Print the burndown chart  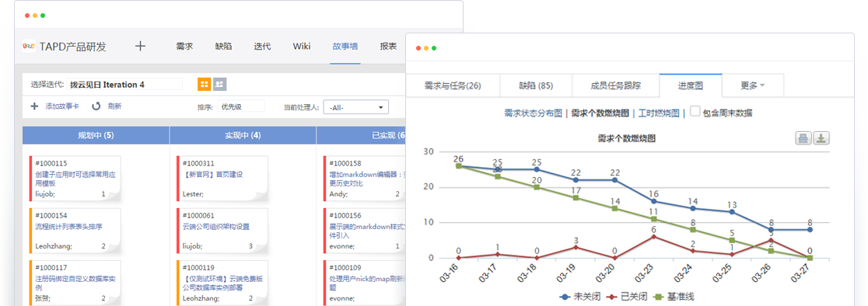coord(803,138)
